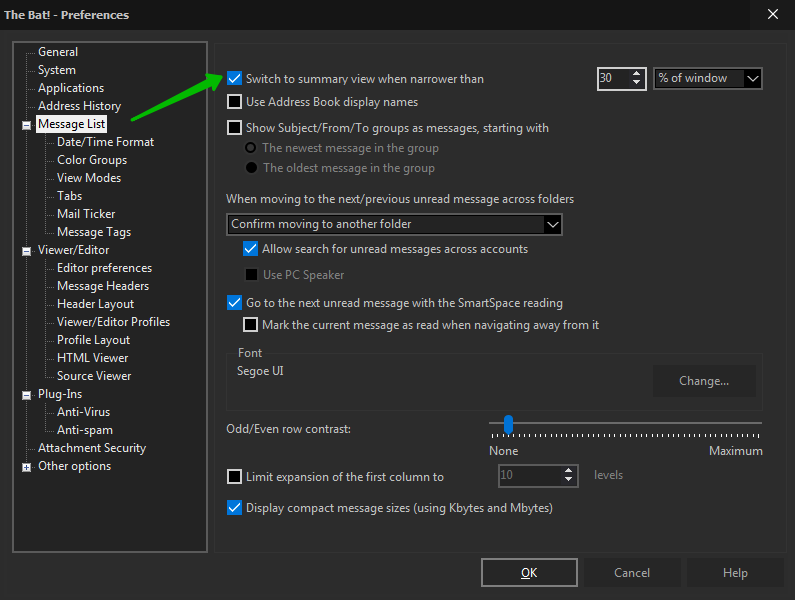Open Viewer/Editor Profiles settings
Image resolution: width=795 pixels, height=600 pixels.
[114, 322]
